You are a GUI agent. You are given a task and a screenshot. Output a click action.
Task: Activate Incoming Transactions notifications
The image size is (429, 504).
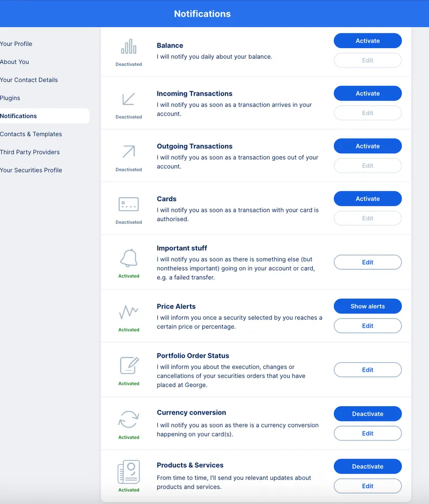pyautogui.click(x=367, y=93)
